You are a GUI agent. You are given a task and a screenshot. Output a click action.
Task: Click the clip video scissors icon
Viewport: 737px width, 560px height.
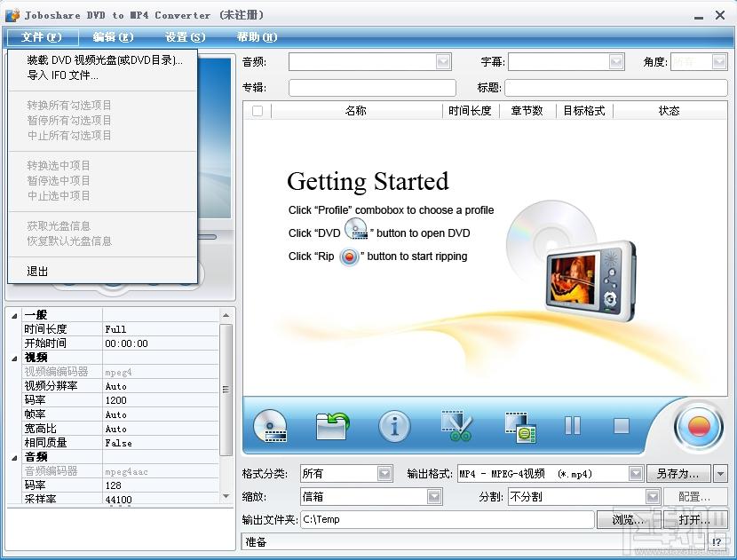point(456,426)
